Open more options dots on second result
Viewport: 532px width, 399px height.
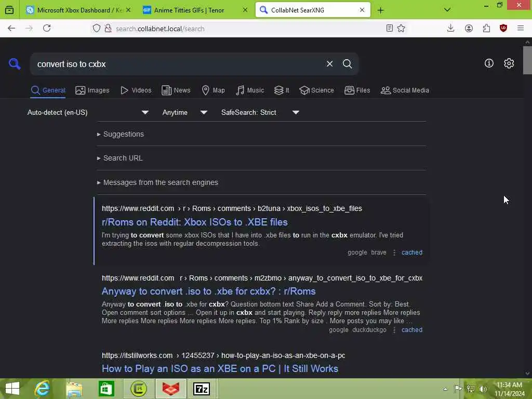(x=394, y=330)
